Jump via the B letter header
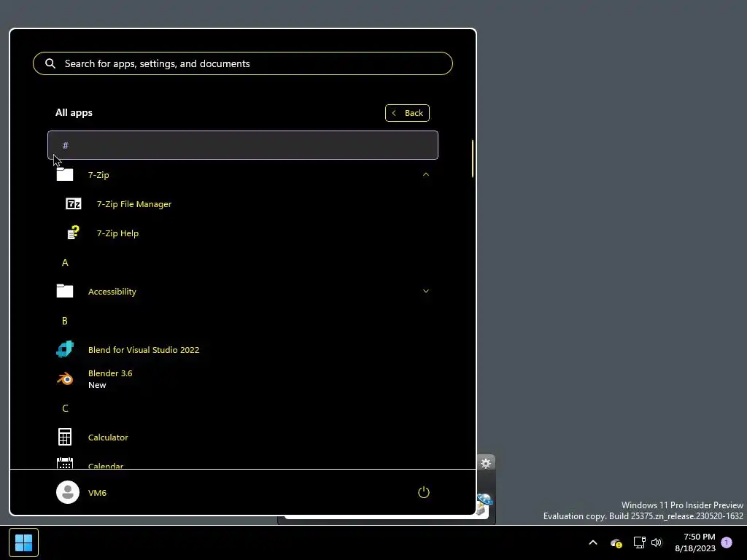The height and width of the screenshot is (560, 747). click(x=65, y=321)
